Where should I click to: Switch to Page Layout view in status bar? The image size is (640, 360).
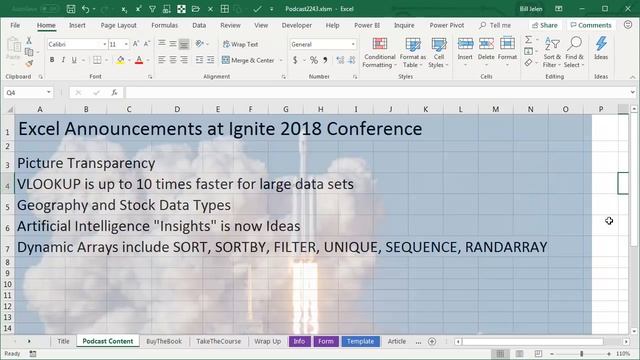(519, 354)
